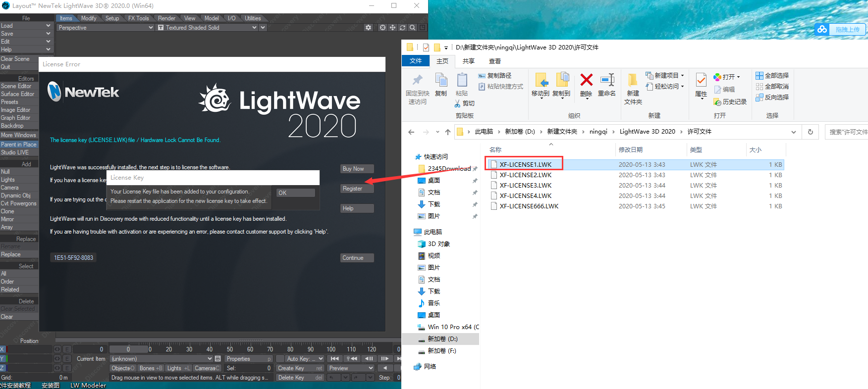Switch to the FX Tools tab
This screenshot has width=868, height=389.
pos(138,18)
